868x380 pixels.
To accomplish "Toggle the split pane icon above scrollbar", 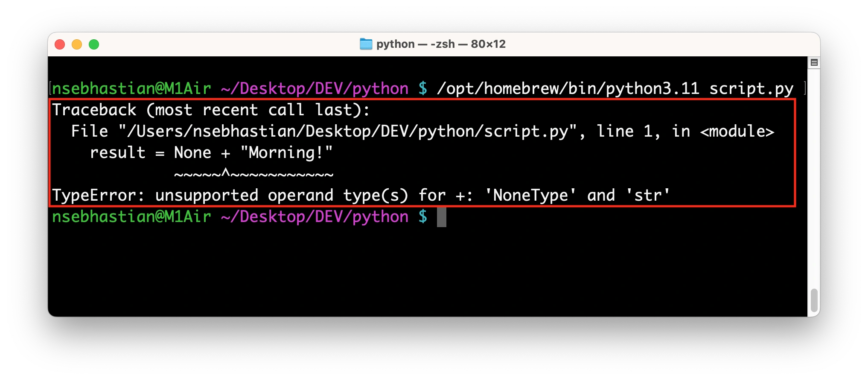I will (814, 63).
